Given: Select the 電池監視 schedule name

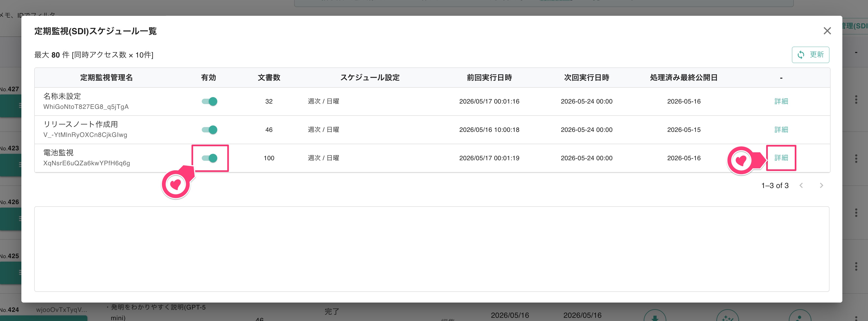Looking at the screenshot, I should [58, 153].
